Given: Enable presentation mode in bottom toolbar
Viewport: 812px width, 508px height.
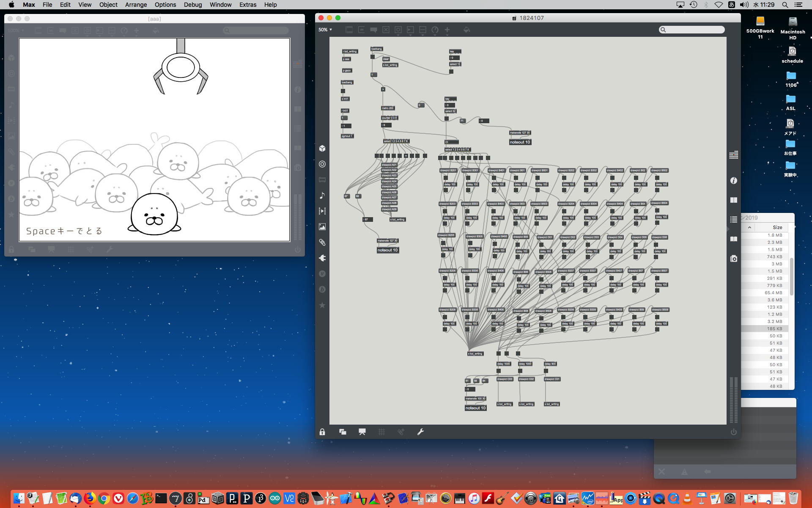Looking at the screenshot, I should pos(362,432).
